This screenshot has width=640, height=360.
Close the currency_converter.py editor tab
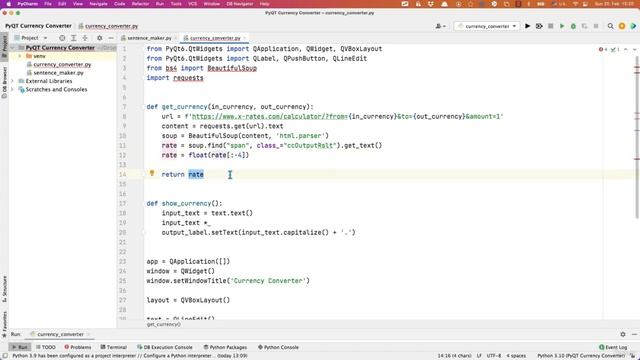point(245,38)
